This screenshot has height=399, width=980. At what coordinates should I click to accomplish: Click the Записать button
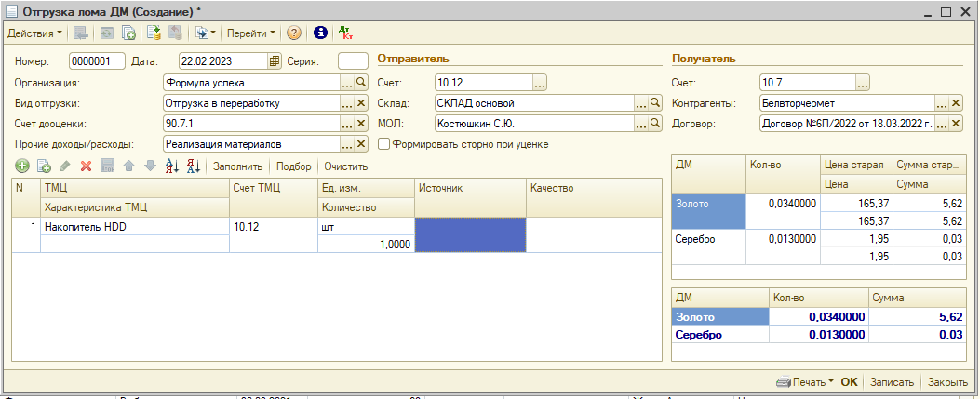[893, 382]
